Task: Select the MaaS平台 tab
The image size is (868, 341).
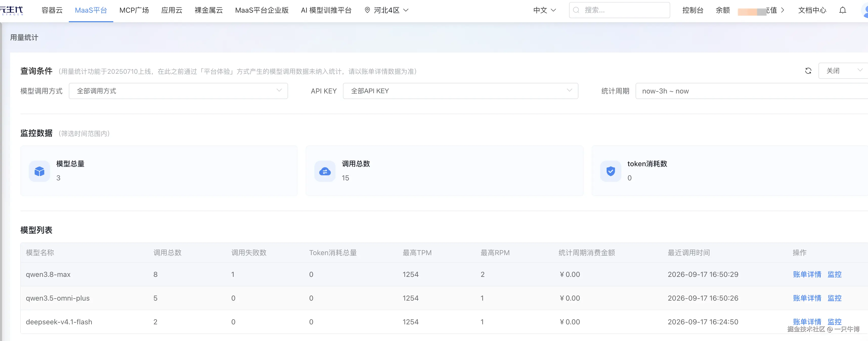Action: tap(91, 10)
